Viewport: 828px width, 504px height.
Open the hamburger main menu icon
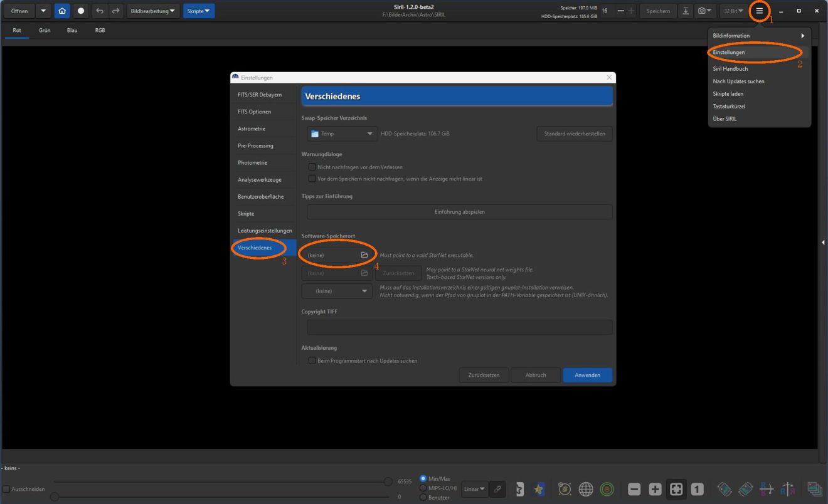(x=759, y=11)
